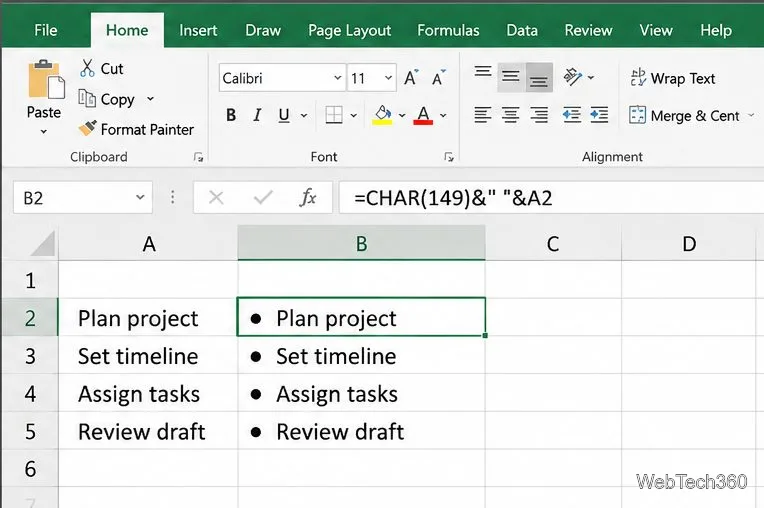The width and height of the screenshot is (764, 508).
Task: Click the fill handle of cell B2
Action: point(485,336)
